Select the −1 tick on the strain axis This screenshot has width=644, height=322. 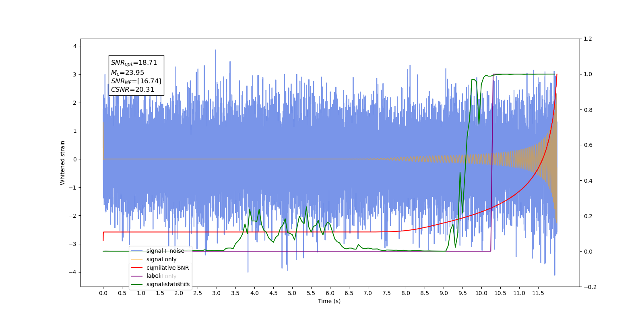point(72,188)
